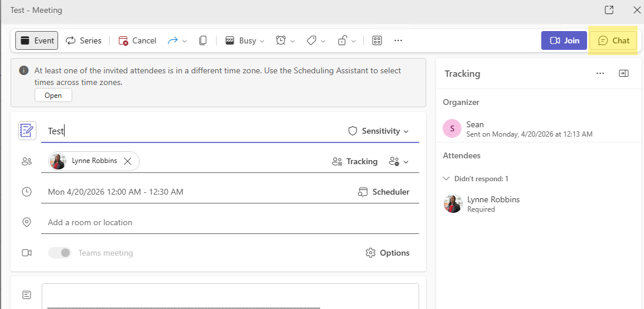Select the Event view tab
644x309 pixels.
point(36,40)
